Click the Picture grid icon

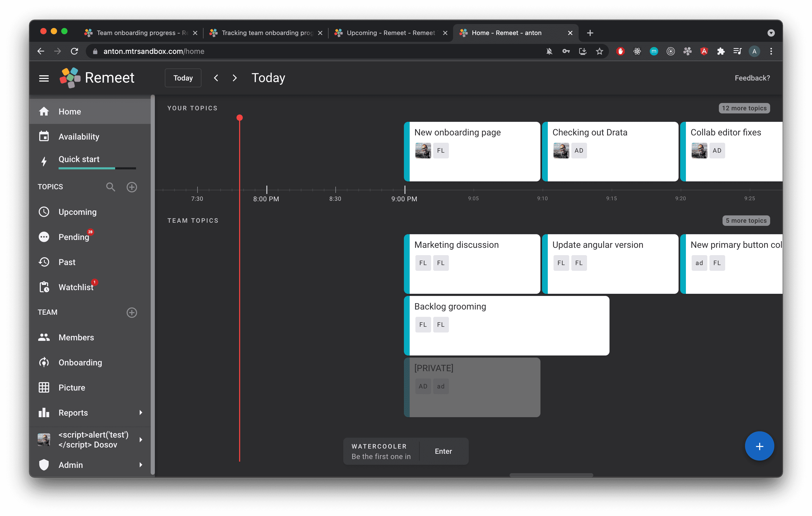pyautogui.click(x=44, y=388)
